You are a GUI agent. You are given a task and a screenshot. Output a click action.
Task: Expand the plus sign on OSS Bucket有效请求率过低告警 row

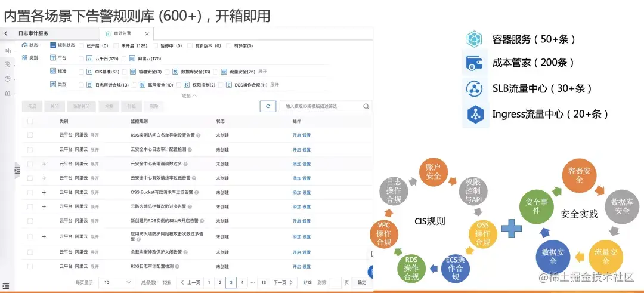(x=44, y=192)
